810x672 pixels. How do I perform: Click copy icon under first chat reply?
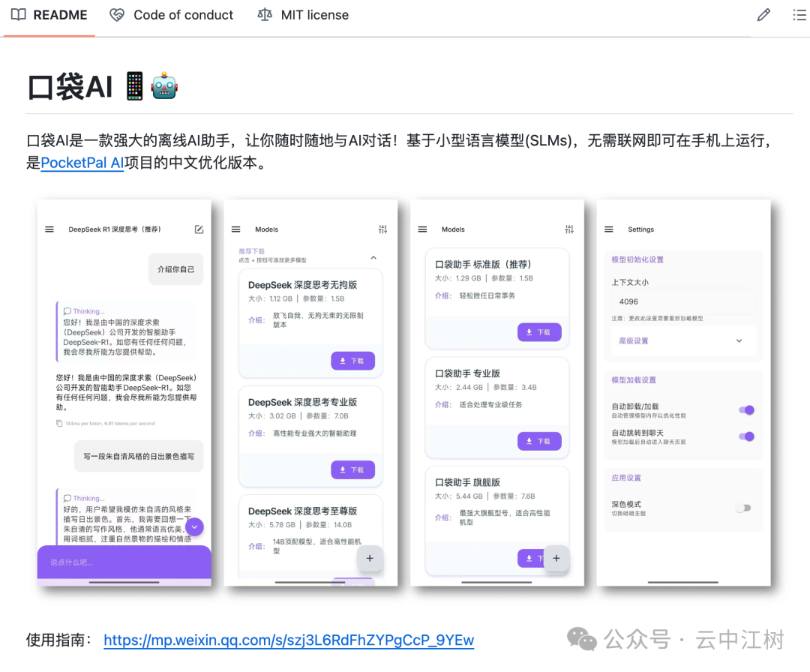click(x=59, y=424)
